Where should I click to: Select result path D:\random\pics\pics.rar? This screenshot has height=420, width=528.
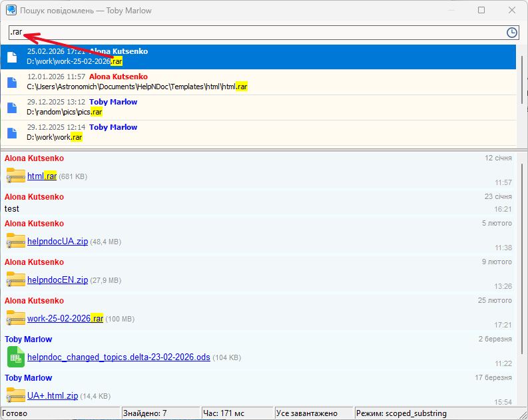click(65, 112)
